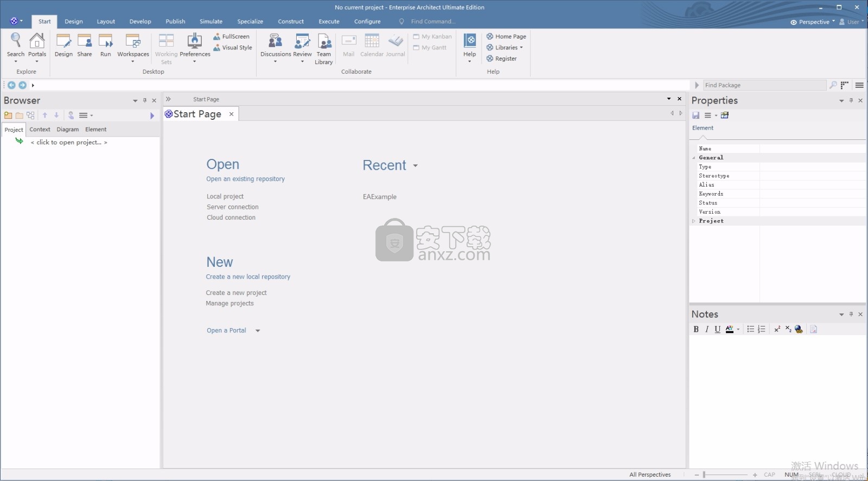The width and height of the screenshot is (868, 481).
Task: Open the Preferences icon
Action: [x=195, y=47]
